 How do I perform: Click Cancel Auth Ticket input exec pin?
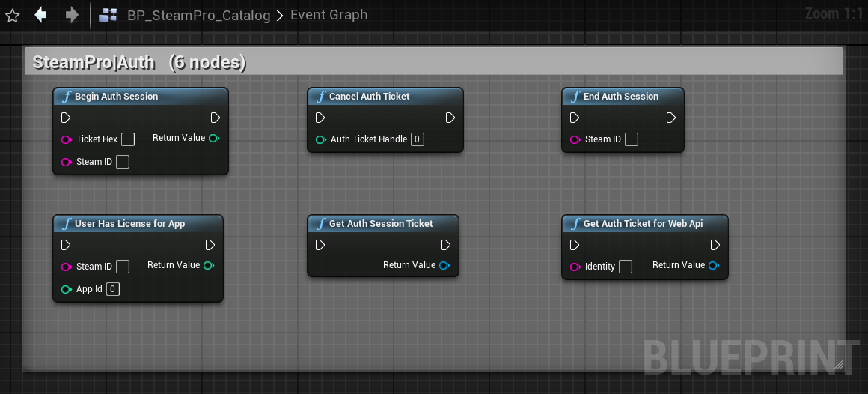(x=320, y=118)
